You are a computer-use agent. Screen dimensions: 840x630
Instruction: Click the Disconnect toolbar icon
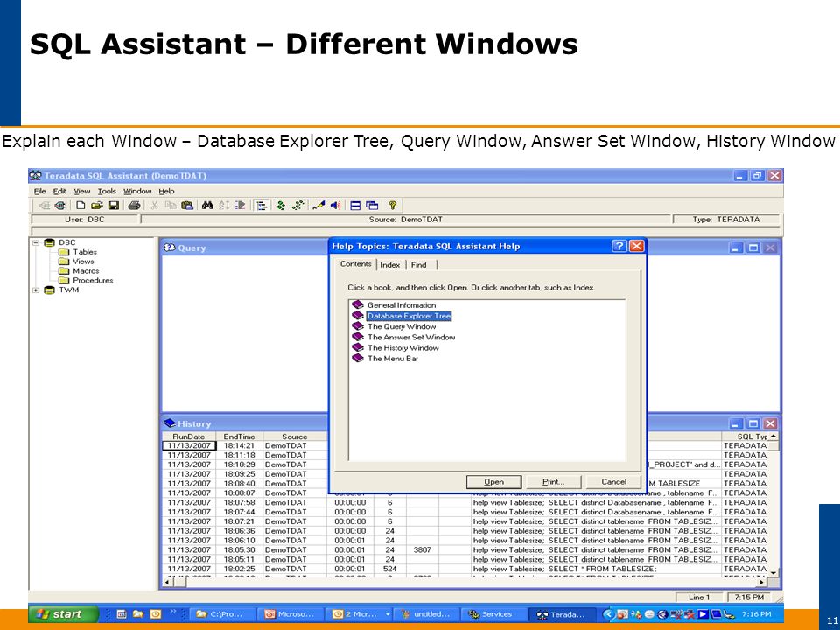coord(45,205)
